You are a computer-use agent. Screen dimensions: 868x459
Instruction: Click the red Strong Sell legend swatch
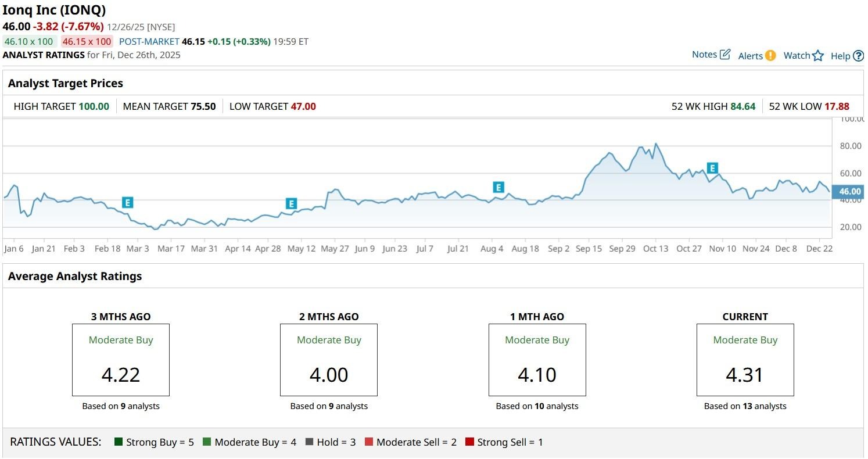tap(469, 442)
